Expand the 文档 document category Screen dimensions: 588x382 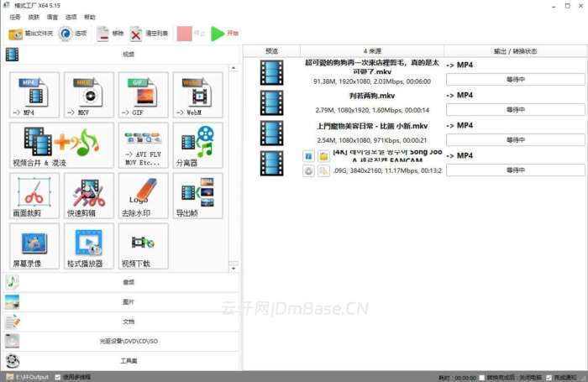(122, 322)
